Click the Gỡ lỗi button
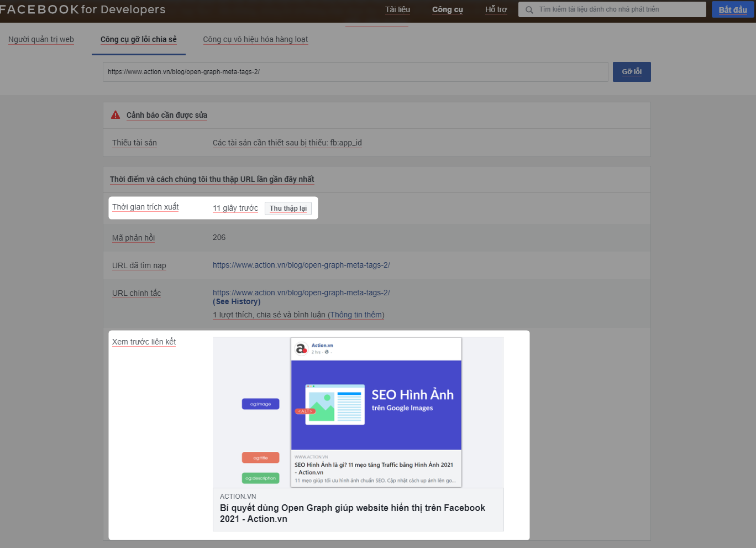The image size is (756, 548). pos(632,72)
